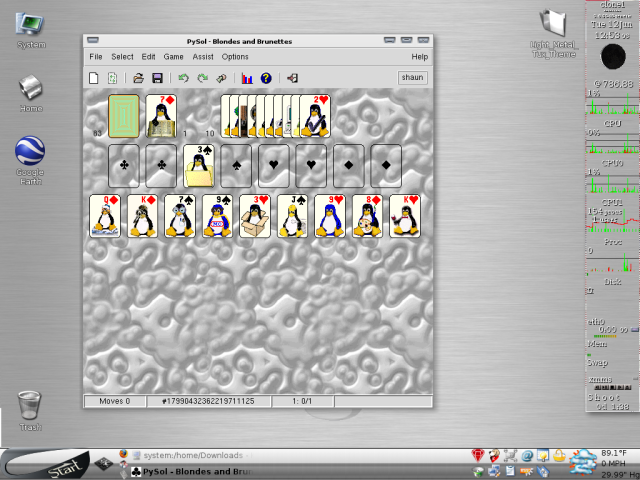Select the Queen of diamonds card

tap(105, 216)
